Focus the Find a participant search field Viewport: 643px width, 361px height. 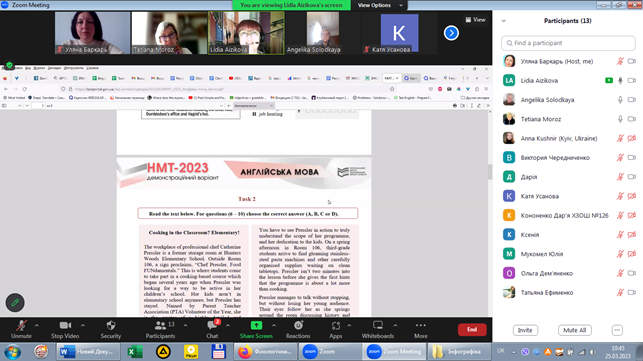tap(568, 43)
